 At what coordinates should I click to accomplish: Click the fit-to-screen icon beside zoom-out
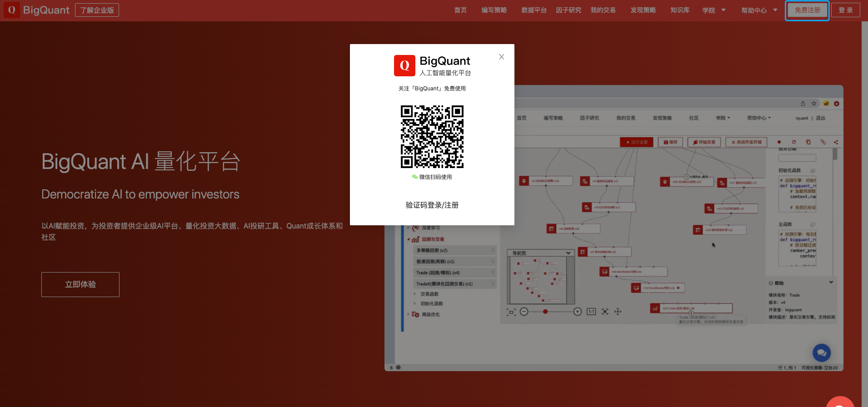tap(511, 312)
